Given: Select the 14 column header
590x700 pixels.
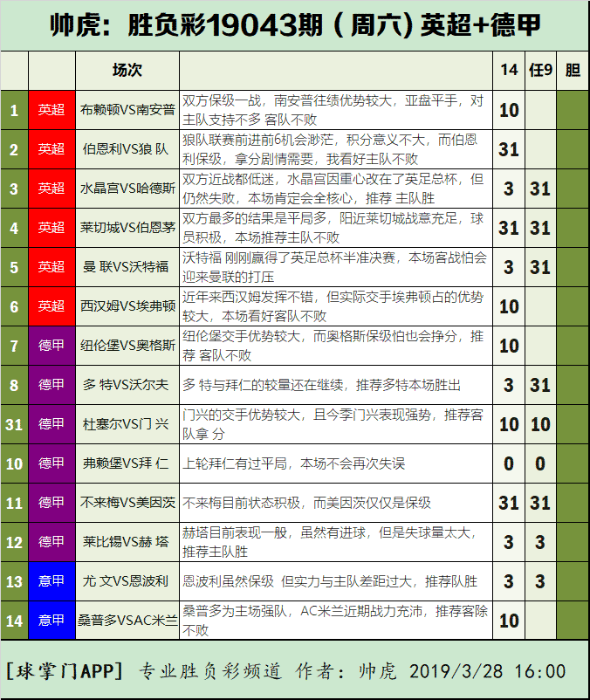Looking at the screenshot, I should [x=509, y=71].
